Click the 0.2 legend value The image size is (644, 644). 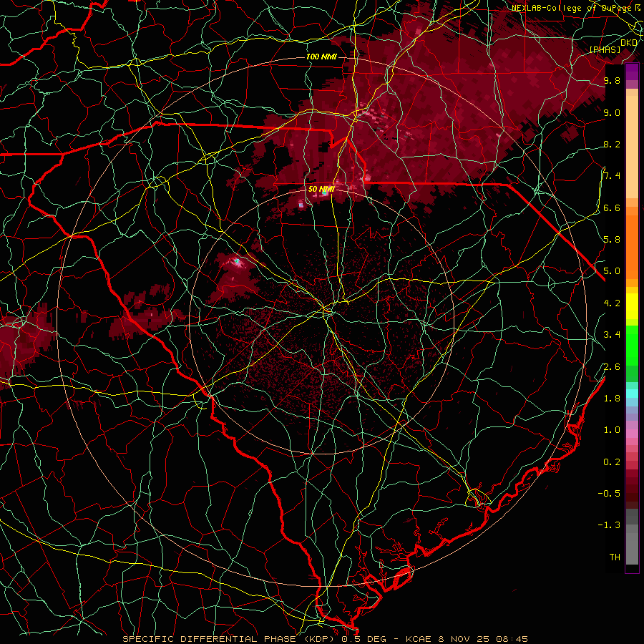612,462
